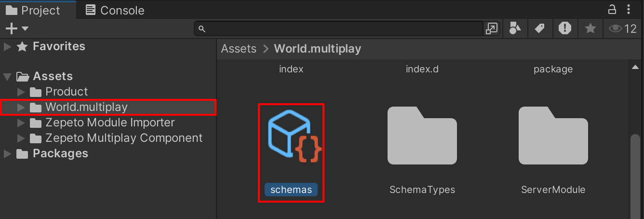Viewport: 644px width, 219px height.
Task: Expand the Zepeto Multiplay Component folder
Action: pos(21,138)
